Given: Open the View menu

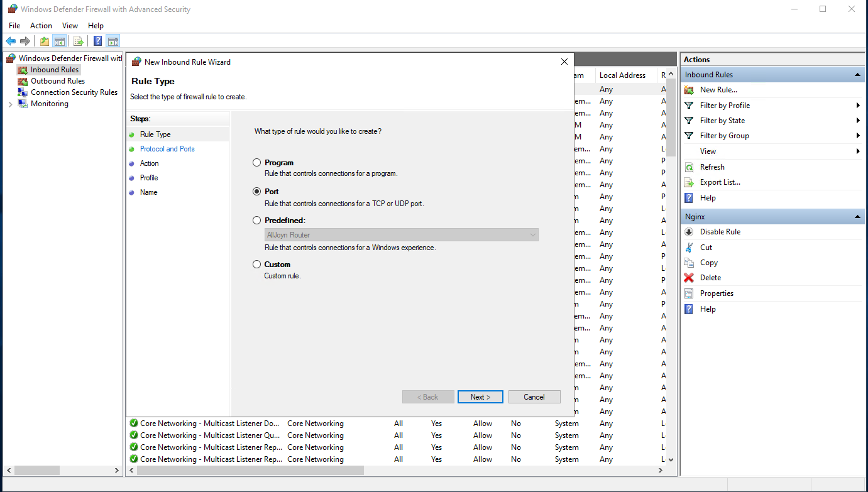Looking at the screenshot, I should (70, 26).
